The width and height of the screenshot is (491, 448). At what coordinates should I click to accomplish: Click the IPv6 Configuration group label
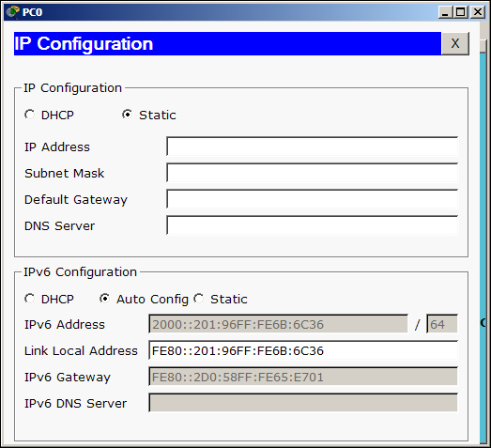[x=80, y=272]
